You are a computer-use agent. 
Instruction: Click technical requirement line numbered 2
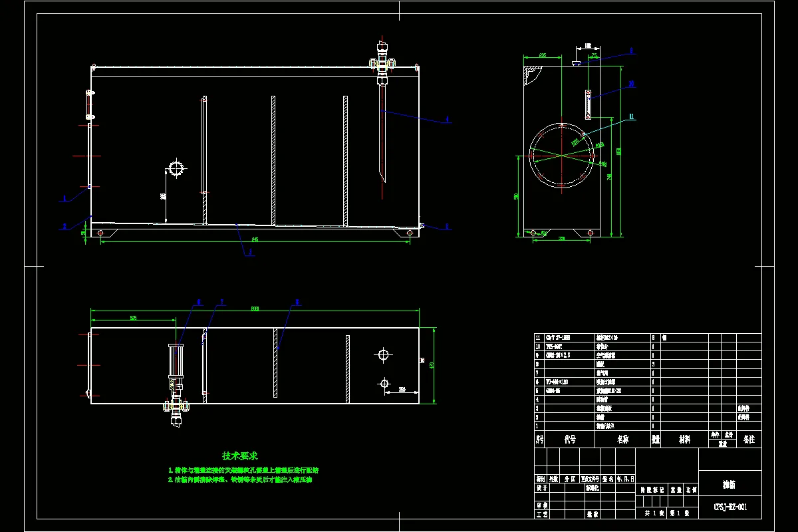[241, 479]
